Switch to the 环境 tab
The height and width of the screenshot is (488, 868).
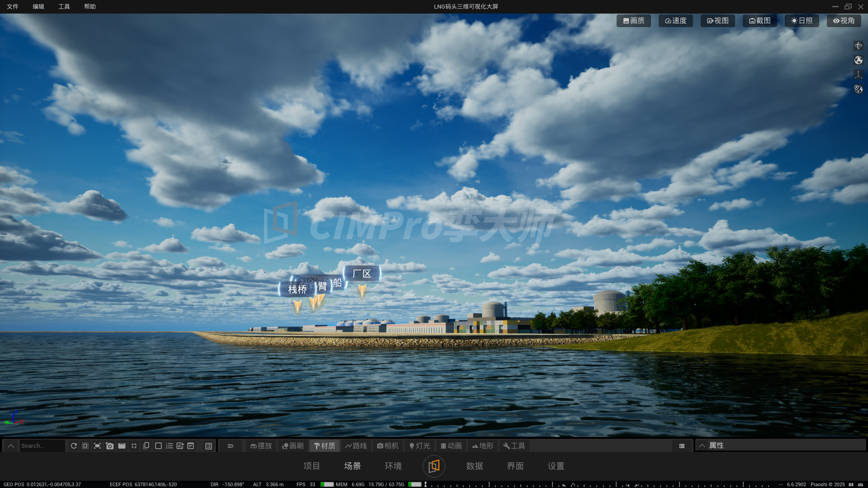tap(393, 466)
